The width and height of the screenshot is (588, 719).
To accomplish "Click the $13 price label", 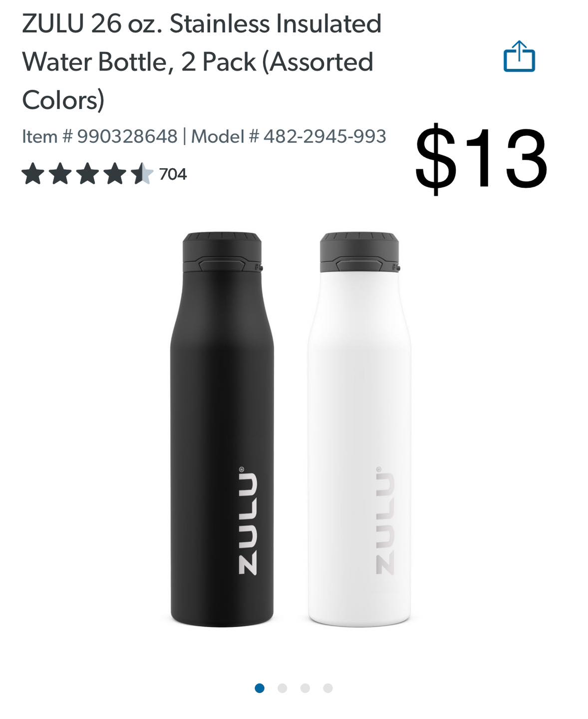I will [x=482, y=159].
